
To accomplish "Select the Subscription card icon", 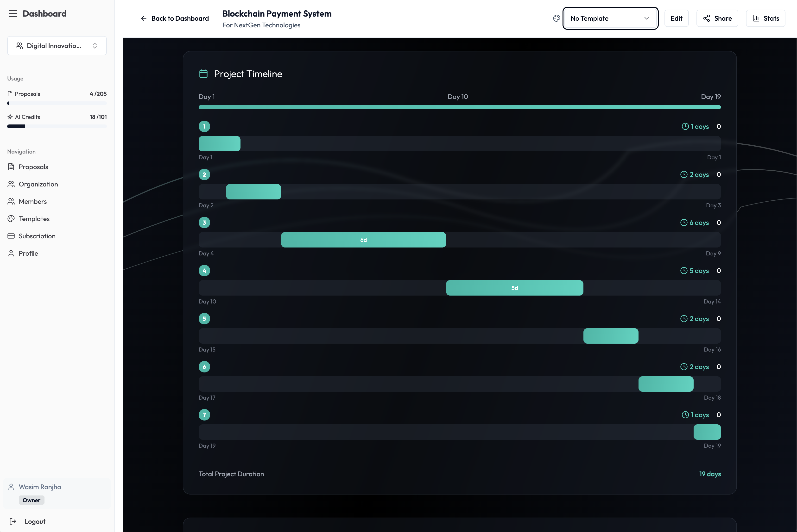I will point(11,236).
